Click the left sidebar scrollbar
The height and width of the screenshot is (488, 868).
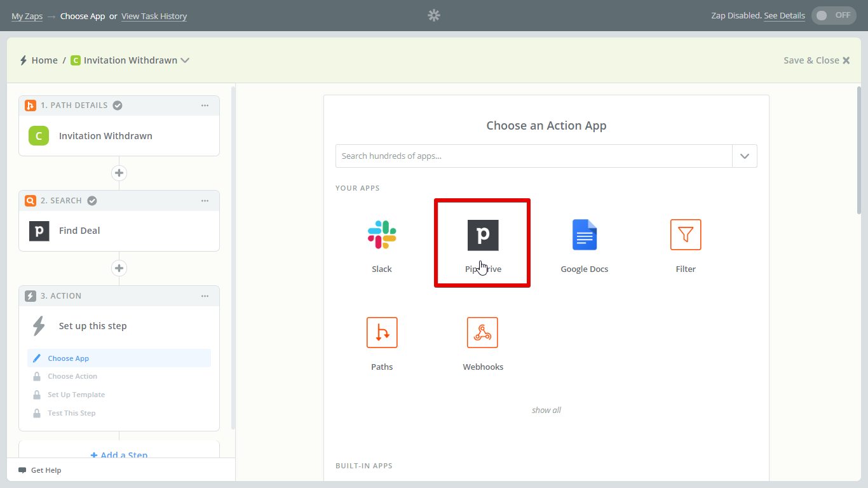pos(233,257)
